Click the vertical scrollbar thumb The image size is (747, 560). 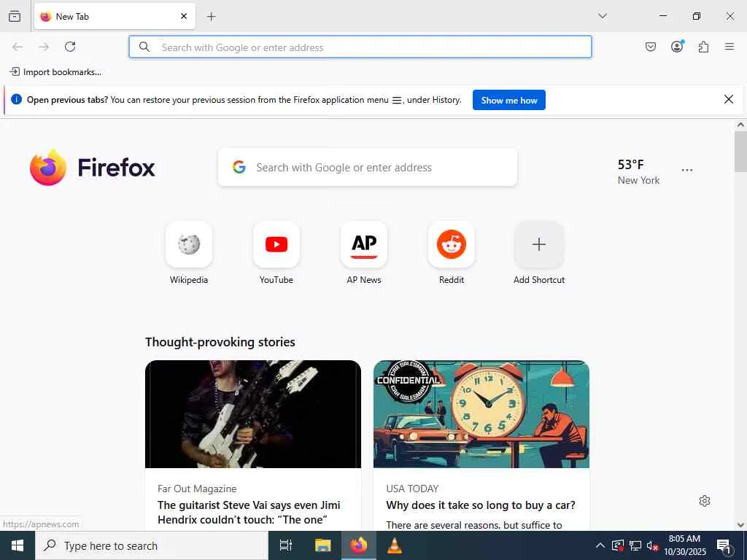[740, 152]
